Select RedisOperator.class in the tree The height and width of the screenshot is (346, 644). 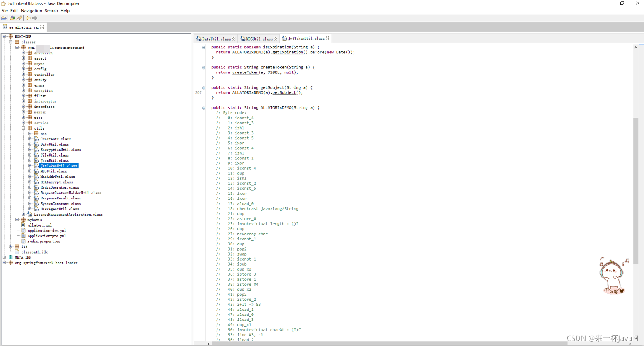(60, 187)
